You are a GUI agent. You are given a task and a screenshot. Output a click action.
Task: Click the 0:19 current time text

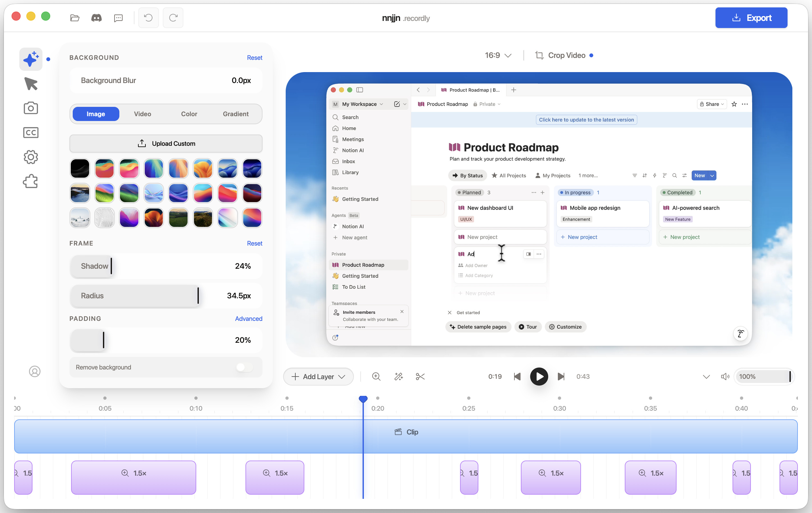[x=495, y=377]
